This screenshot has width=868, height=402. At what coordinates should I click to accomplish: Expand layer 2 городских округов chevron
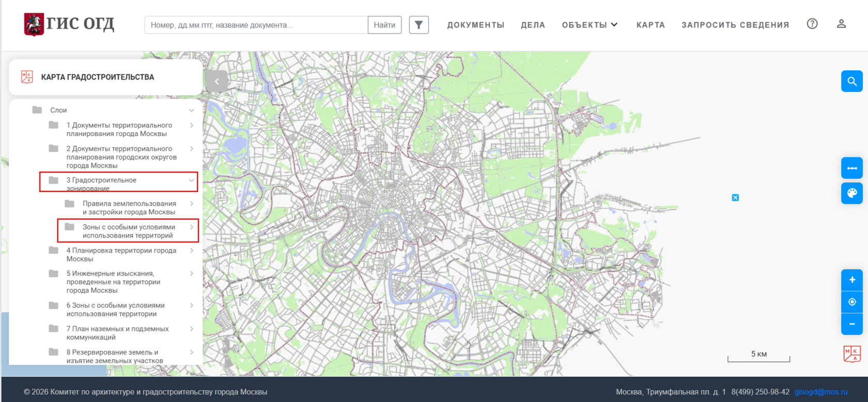[x=192, y=149]
